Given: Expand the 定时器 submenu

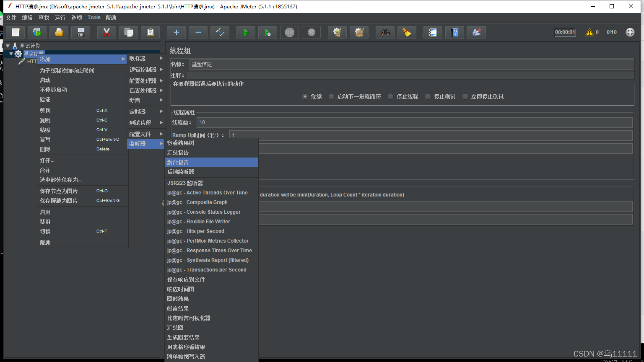Looking at the screenshot, I should pos(146,111).
